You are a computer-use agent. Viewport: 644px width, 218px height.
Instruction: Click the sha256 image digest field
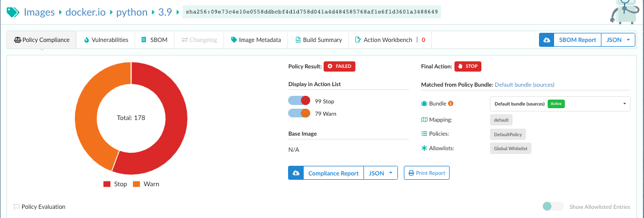coord(311,12)
